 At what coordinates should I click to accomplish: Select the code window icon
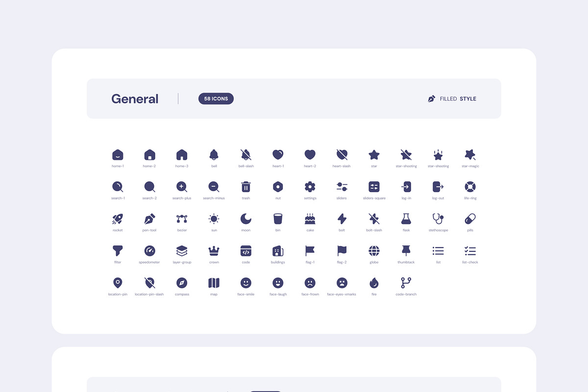click(246, 251)
